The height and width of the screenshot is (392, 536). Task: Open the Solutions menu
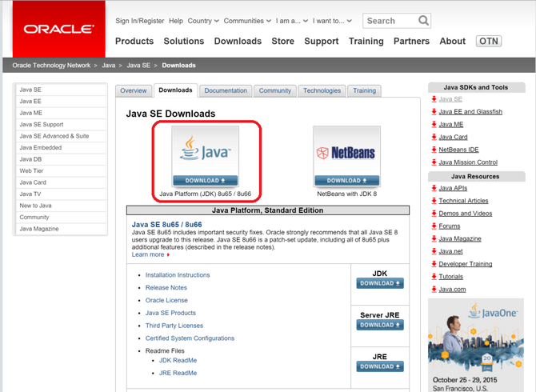coord(184,41)
